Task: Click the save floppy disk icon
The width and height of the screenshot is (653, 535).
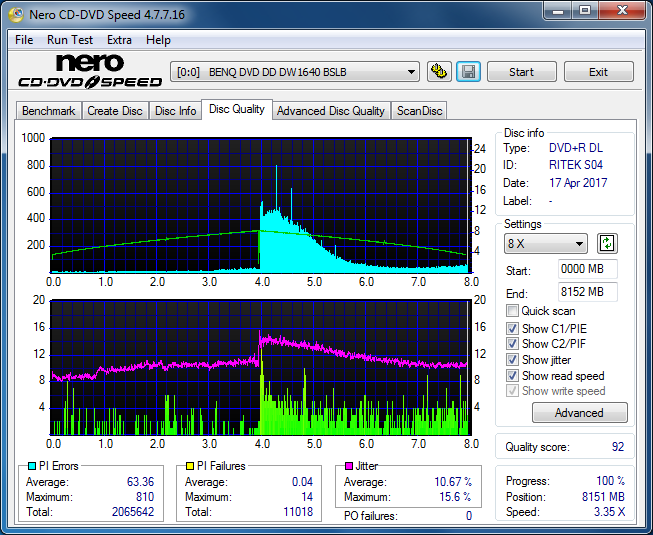Action: point(469,72)
